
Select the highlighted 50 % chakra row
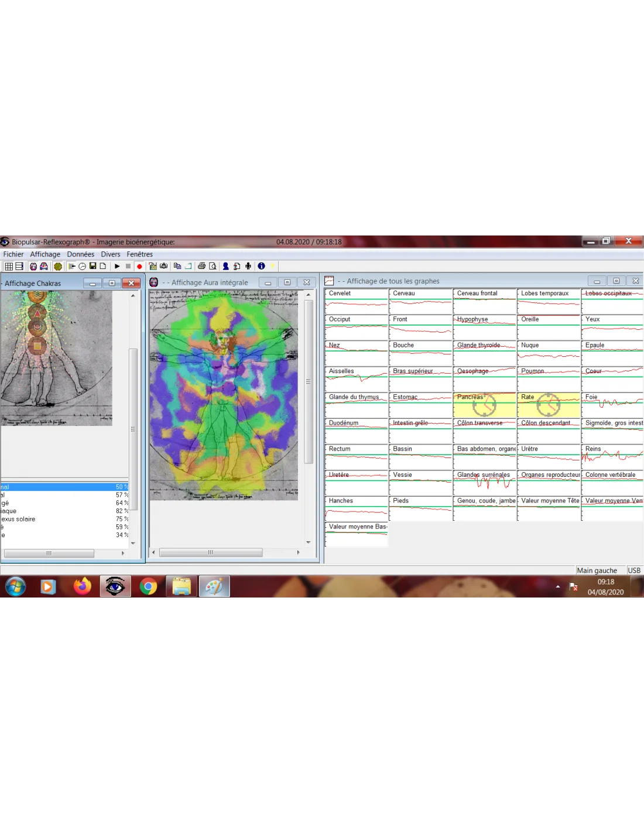pyautogui.click(x=64, y=487)
